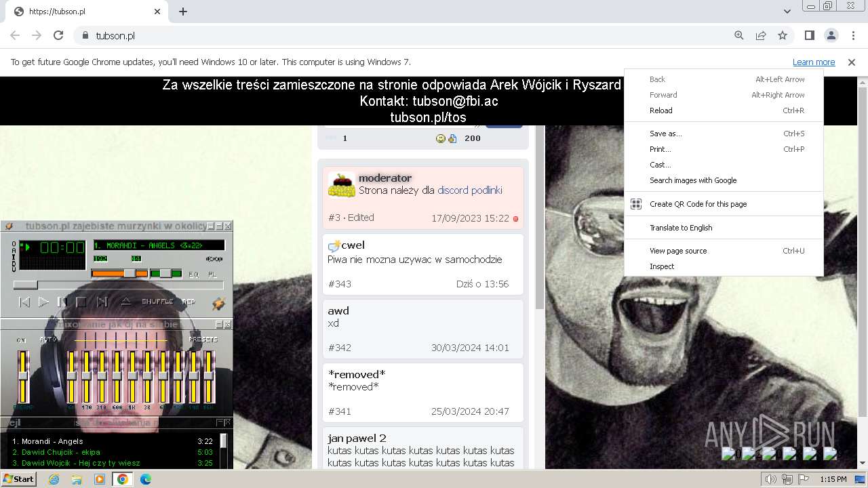Toggle equalizer AUTO button
Image resolution: width=868 pixels, height=488 pixels.
tap(48, 340)
